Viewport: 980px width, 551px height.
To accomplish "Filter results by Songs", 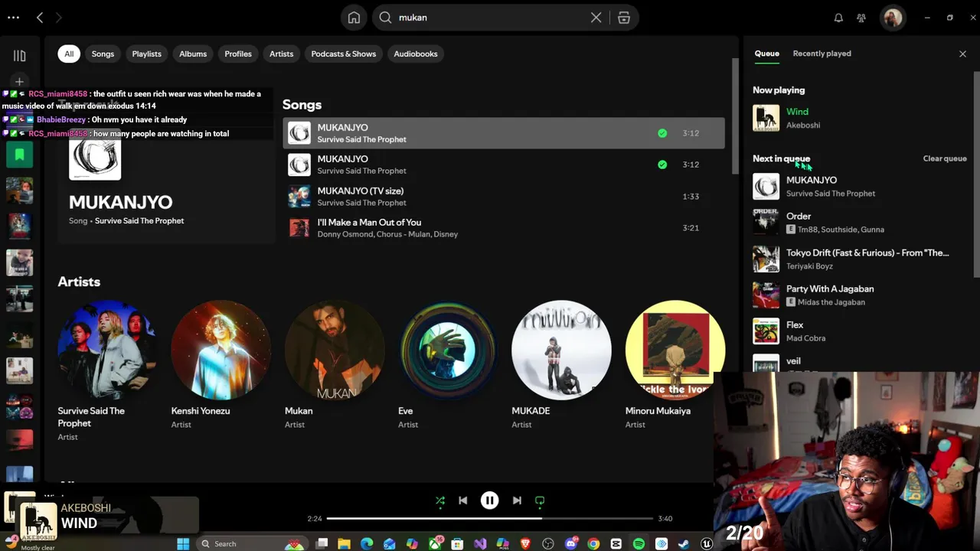I will click(103, 54).
